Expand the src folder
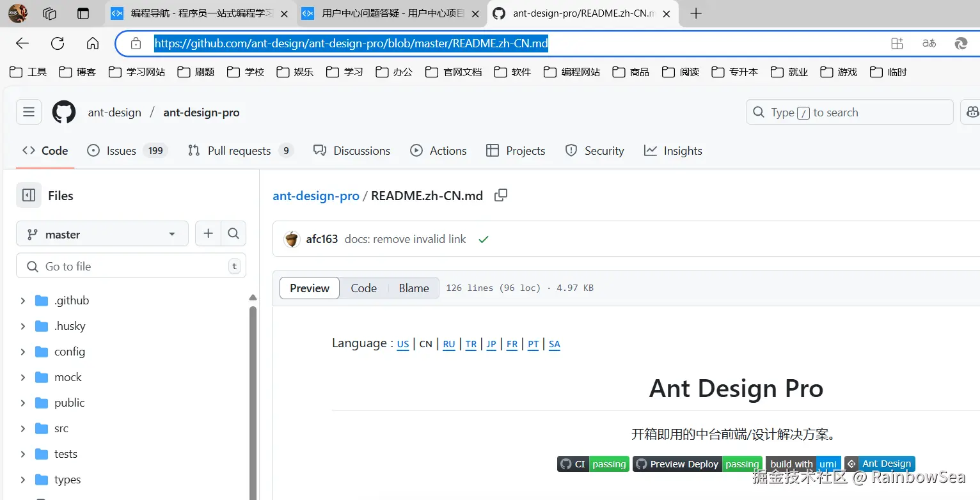 [23, 428]
